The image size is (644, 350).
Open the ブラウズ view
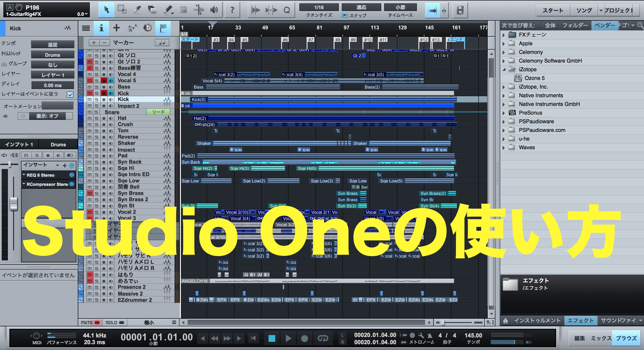tap(626, 338)
